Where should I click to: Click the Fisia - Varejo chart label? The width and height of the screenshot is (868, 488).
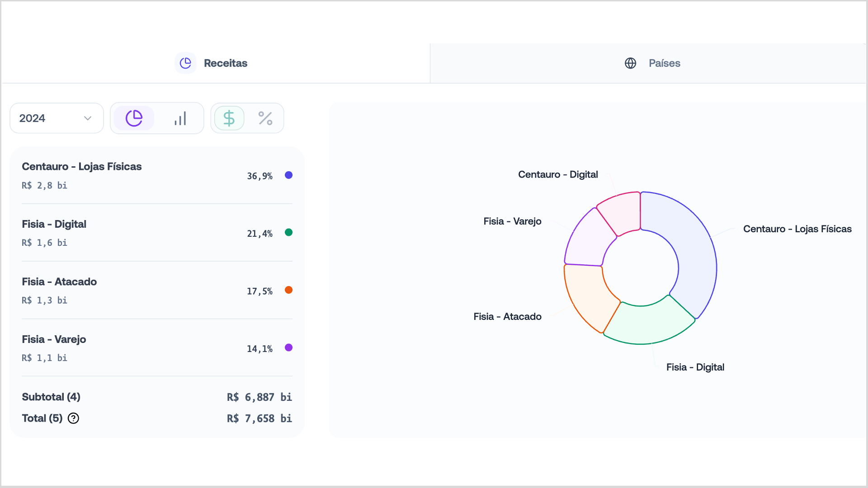coord(512,221)
